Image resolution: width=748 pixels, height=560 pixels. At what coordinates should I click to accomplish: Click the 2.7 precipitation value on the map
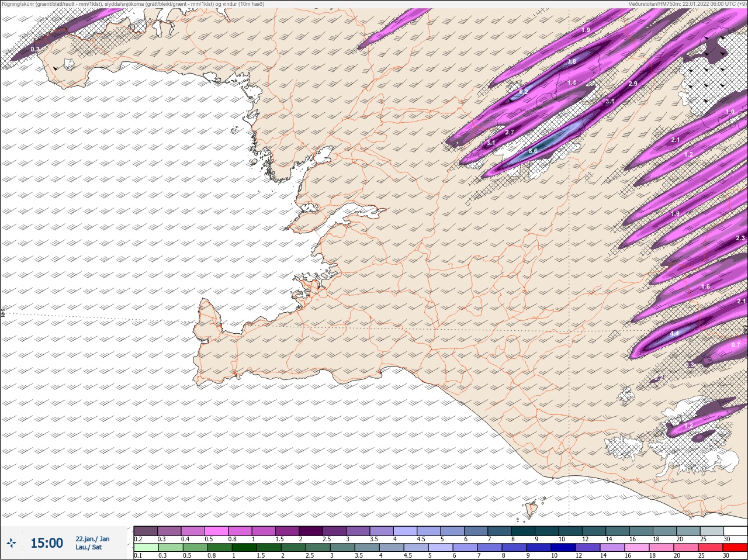click(x=510, y=133)
